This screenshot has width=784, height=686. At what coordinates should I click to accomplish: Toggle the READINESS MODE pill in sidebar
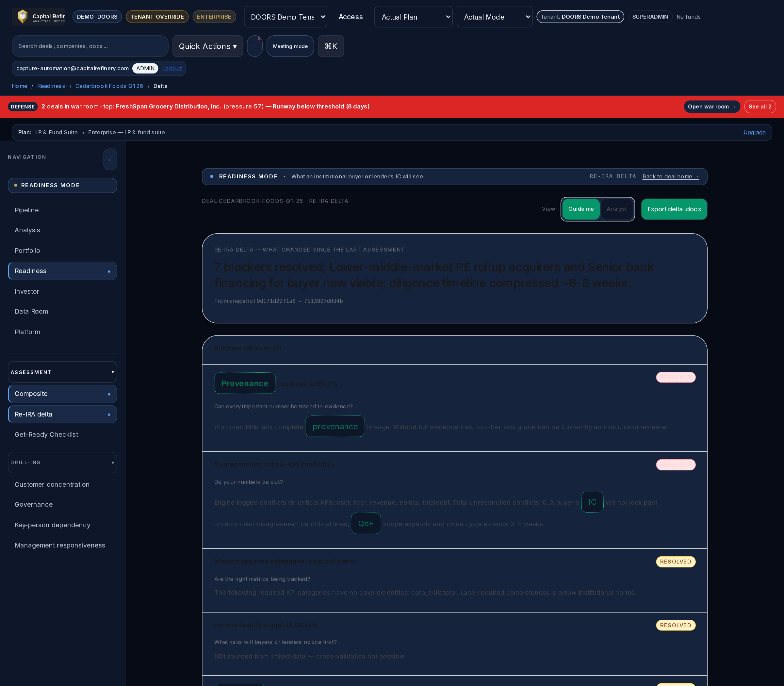(x=62, y=185)
